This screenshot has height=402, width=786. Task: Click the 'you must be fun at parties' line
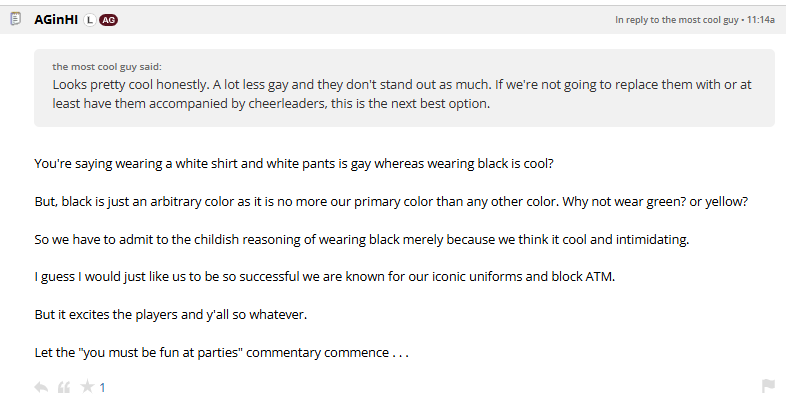(x=222, y=352)
